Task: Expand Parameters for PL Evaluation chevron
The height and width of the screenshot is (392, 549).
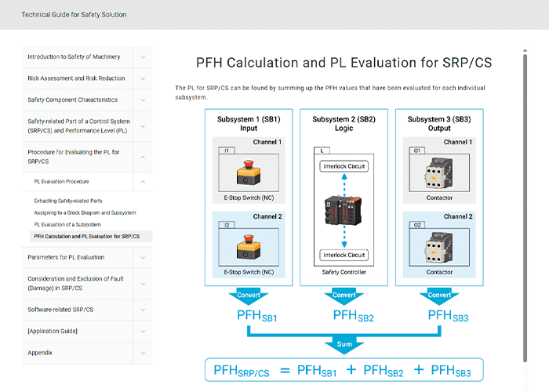Action: tap(143, 258)
